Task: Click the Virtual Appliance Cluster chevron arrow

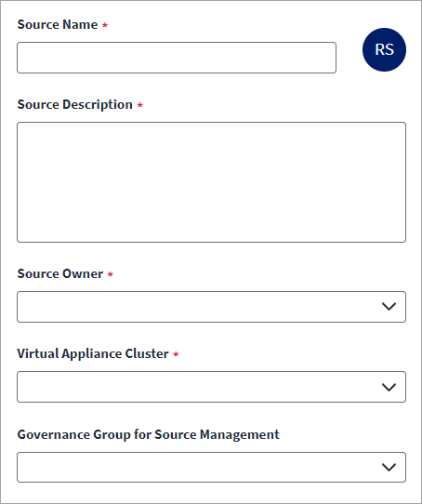Action: click(389, 387)
